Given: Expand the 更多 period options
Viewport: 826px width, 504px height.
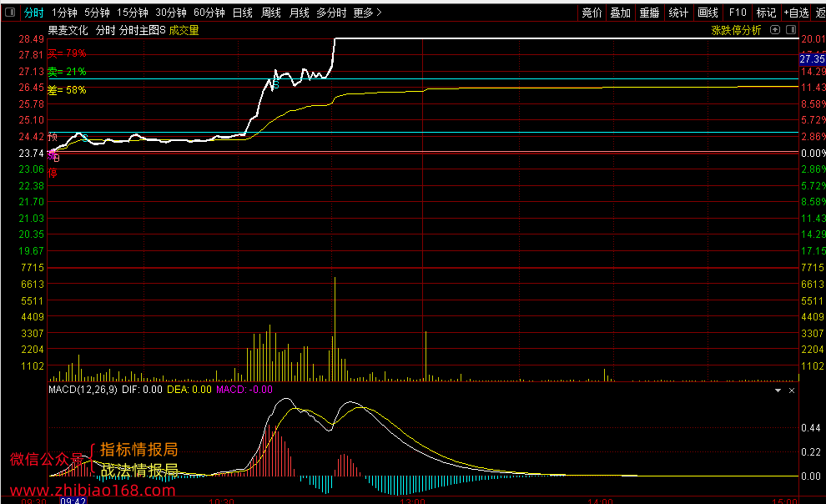Looking at the screenshot, I should point(367,13).
